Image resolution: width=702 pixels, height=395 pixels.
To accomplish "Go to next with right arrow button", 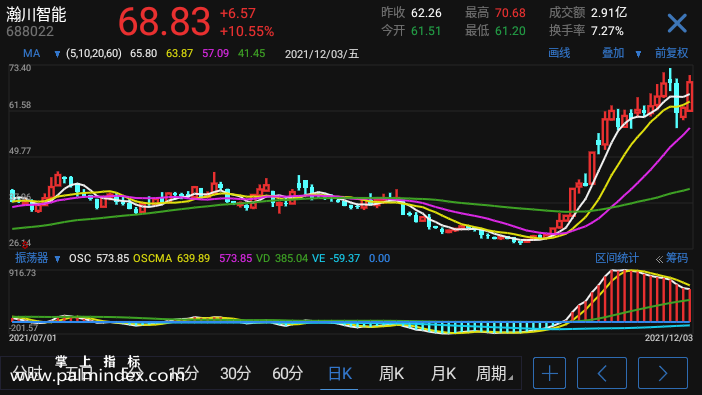I will [x=663, y=373].
